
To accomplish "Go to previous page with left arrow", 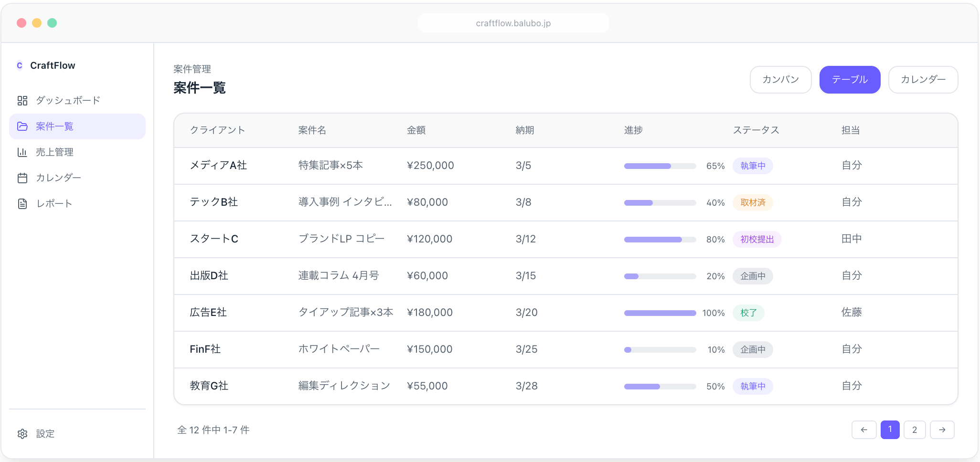I will click(864, 430).
